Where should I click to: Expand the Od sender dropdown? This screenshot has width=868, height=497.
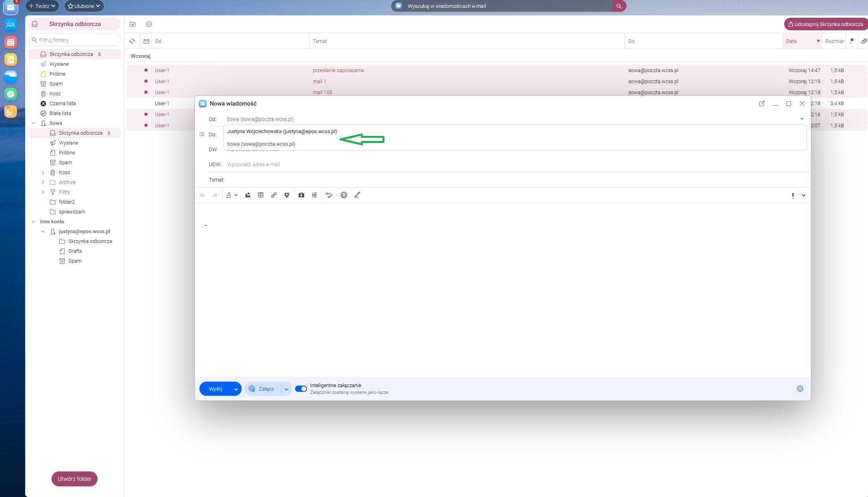[x=802, y=119]
